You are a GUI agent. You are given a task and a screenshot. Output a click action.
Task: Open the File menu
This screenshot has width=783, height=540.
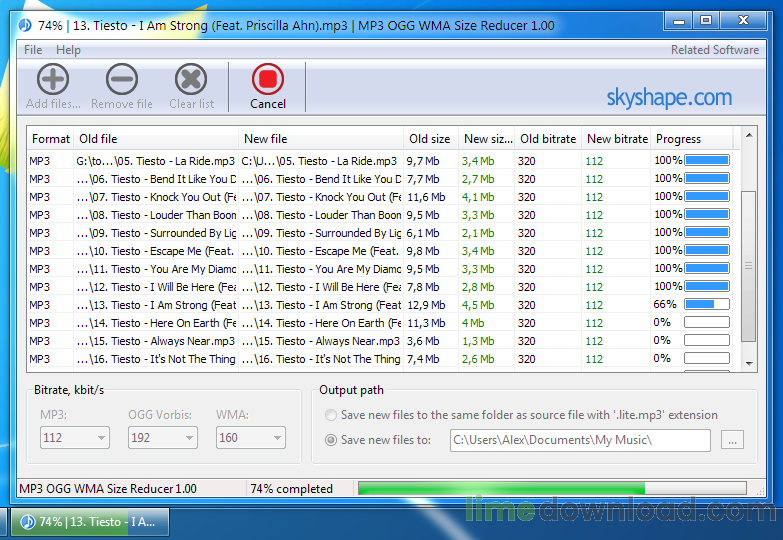pos(33,50)
